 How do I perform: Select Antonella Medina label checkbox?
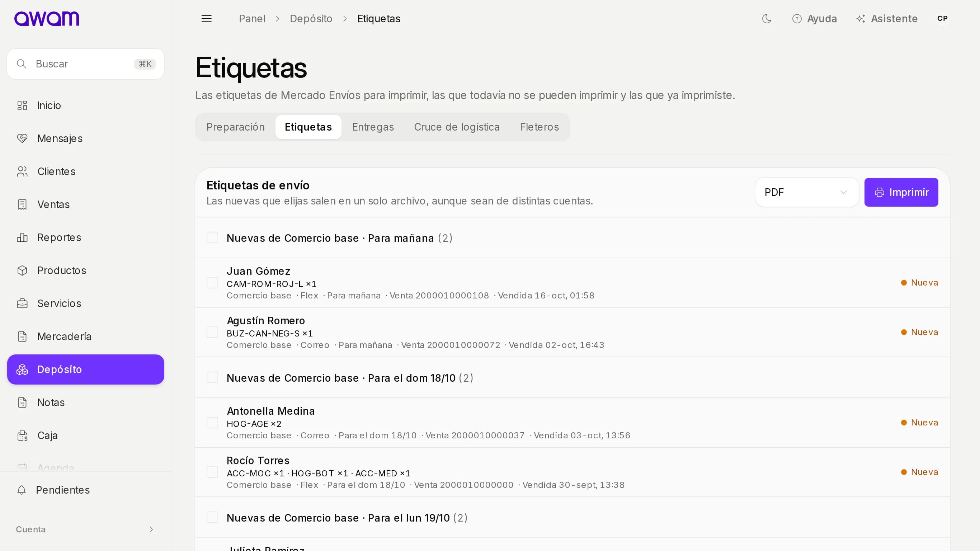tap(212, 423)
